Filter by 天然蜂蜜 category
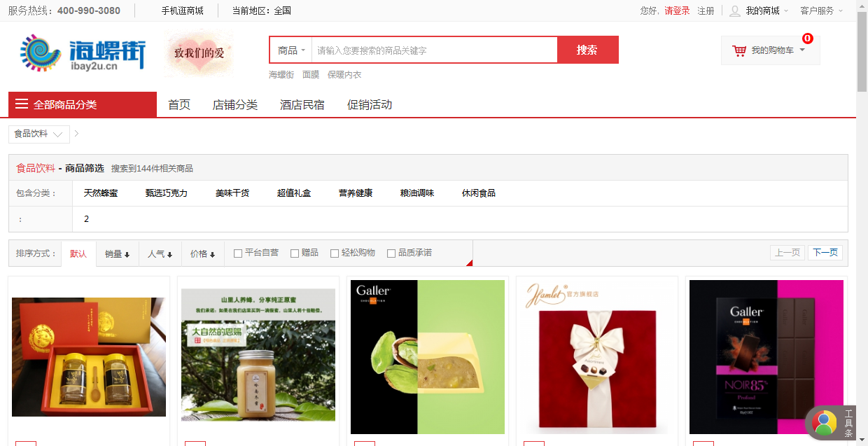This screenshot has width=868, height=446. pyautogui.click(x=101, y=193)
